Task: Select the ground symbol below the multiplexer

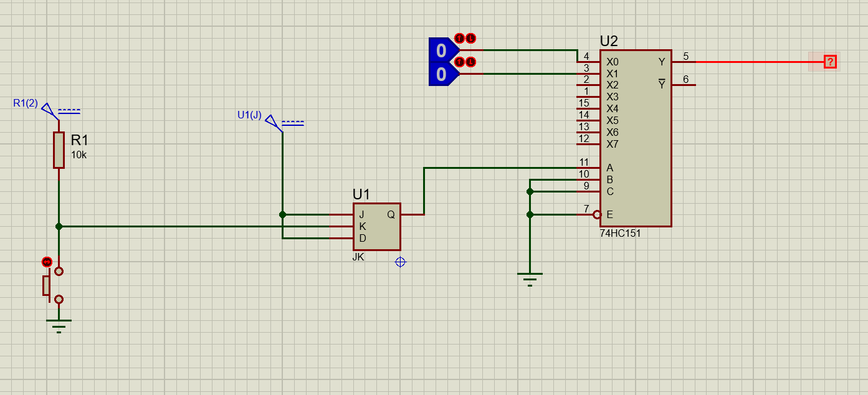Action: pos(530,279)
